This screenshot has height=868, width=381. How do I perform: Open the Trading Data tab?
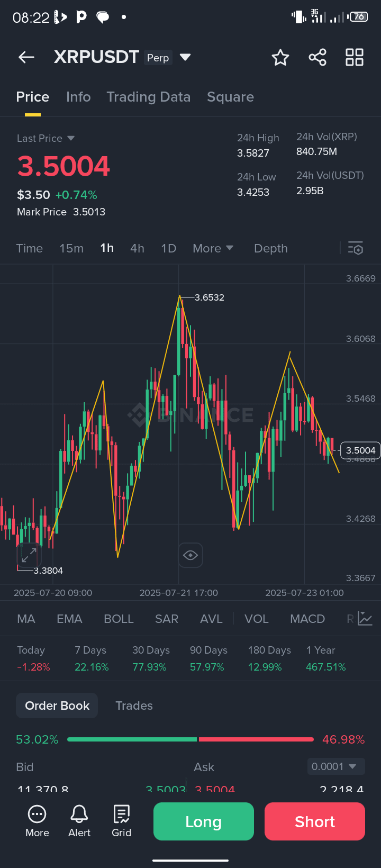(x=149, y=97)
